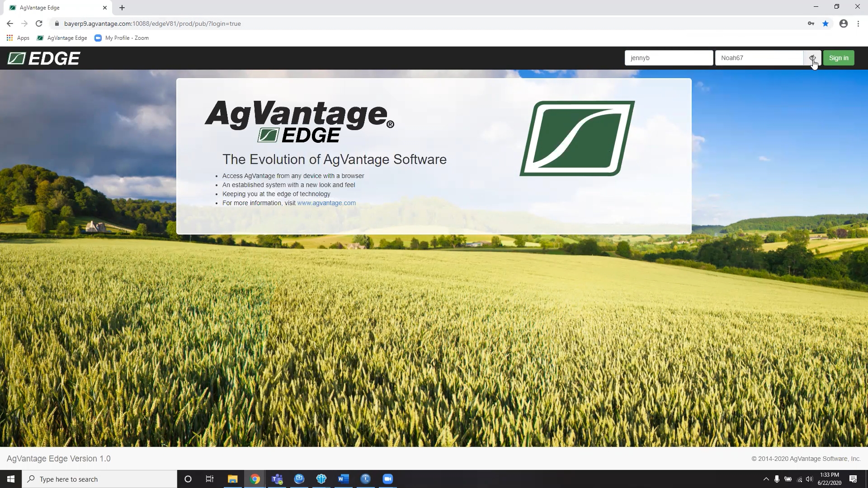Click the blue bookmark star
The height and width of the screenshot is (488, 868).
click(826, 23)
